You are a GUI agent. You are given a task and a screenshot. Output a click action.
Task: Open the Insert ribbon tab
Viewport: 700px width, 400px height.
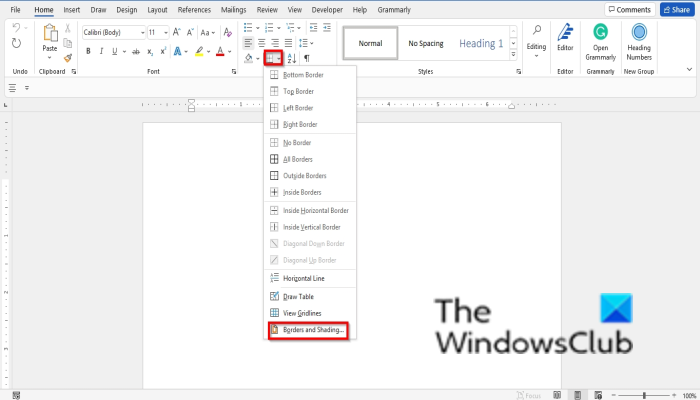click(71, 9)
